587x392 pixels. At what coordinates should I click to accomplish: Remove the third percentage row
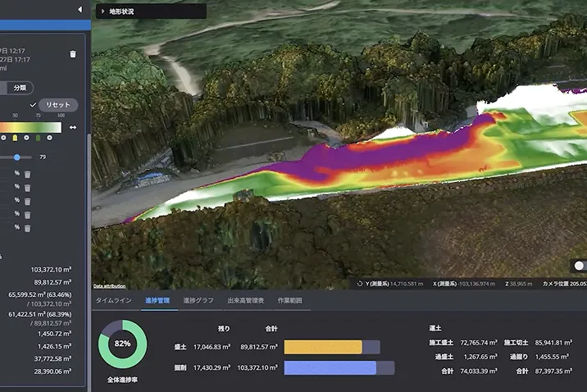pos(27,201)
